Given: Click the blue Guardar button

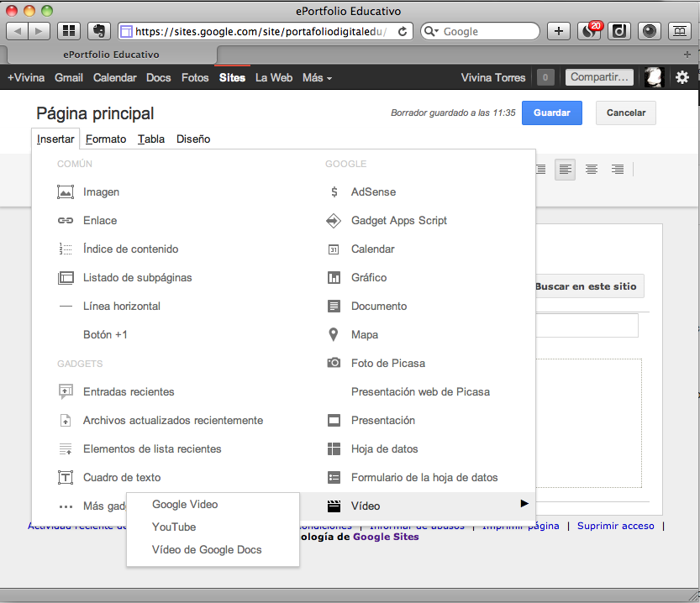Looking at the screenshot, I should (551, 113).
